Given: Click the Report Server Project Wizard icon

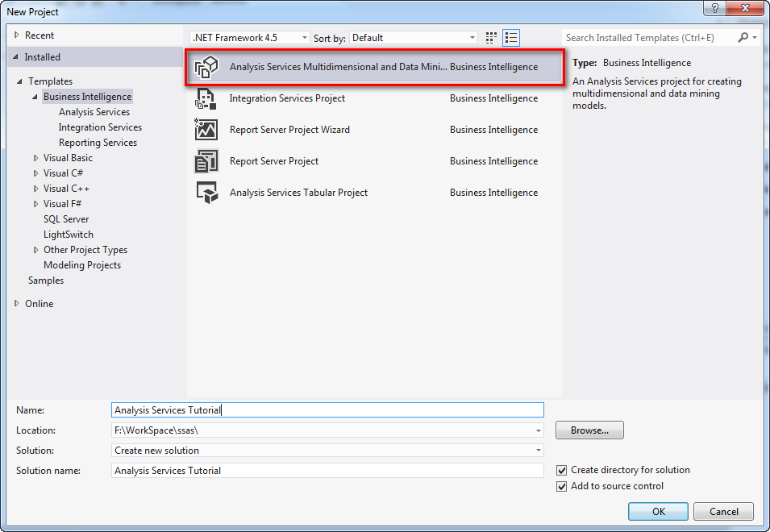Looking at the screenshot, I should click(206, 130).
